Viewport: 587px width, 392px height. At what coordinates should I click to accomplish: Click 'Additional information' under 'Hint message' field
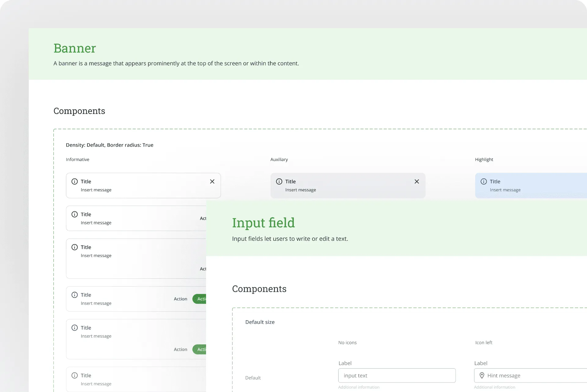tap(494, 387)
